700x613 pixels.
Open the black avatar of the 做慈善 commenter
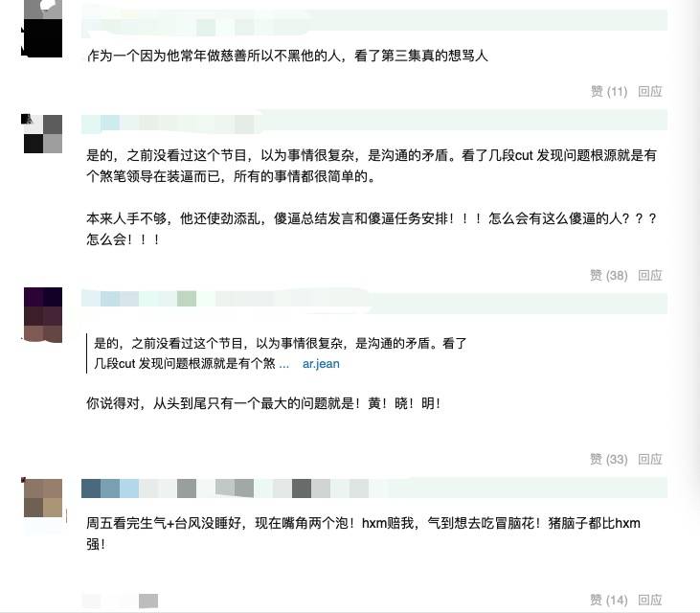click(42, 29)
